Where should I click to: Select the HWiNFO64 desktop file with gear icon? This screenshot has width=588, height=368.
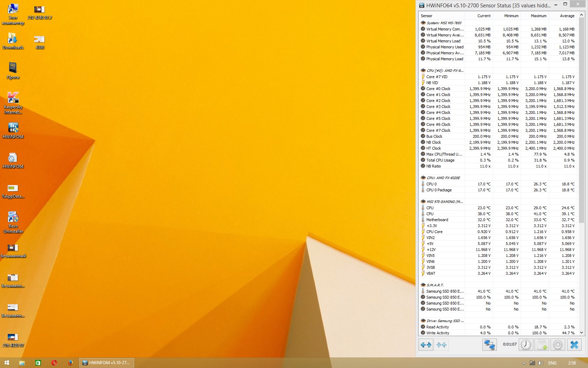[13, 161]
